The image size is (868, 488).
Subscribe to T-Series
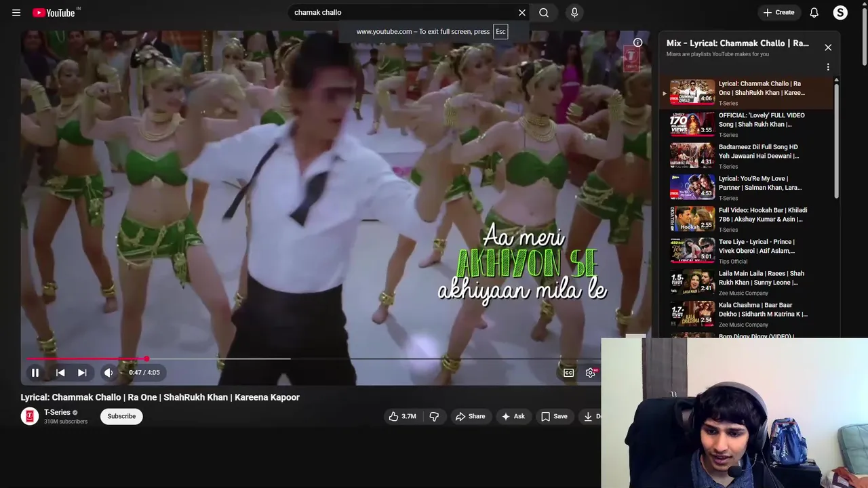[121, 416]
